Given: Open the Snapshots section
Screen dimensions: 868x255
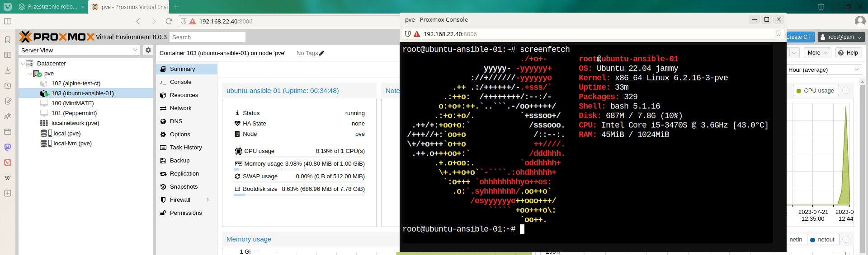Looking at the screenshot, I should click(x=187, y=187).
